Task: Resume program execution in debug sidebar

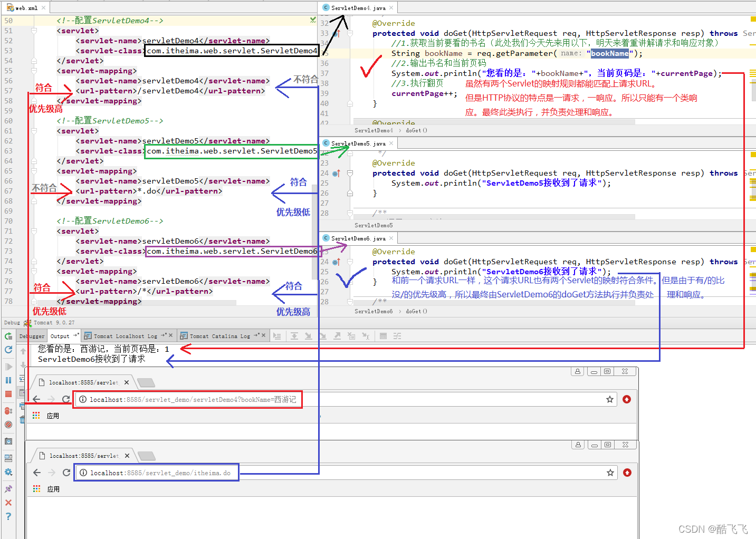Action: [8, 367]
